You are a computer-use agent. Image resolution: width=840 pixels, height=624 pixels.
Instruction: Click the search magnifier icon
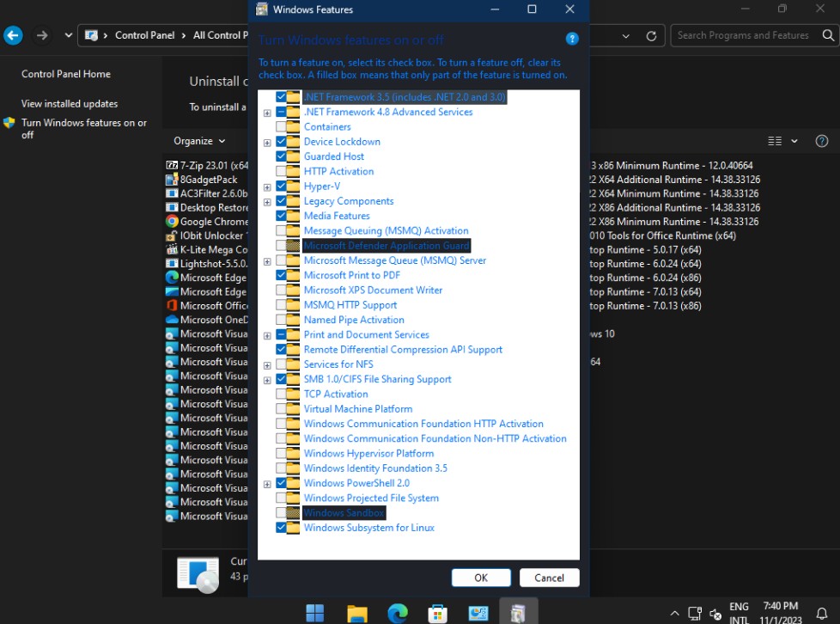click(x=828, y=35)
